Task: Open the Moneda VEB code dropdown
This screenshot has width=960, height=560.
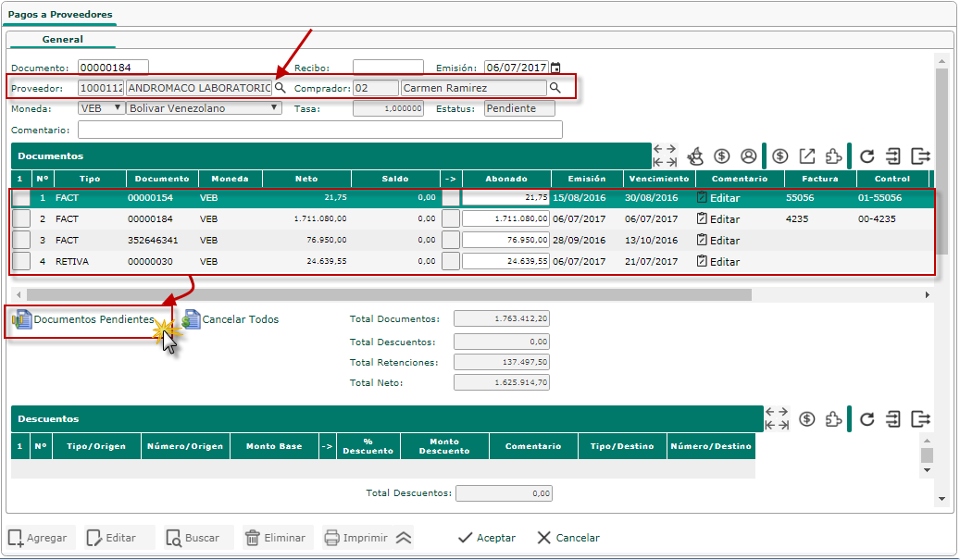Action: [x=102, y=108]
